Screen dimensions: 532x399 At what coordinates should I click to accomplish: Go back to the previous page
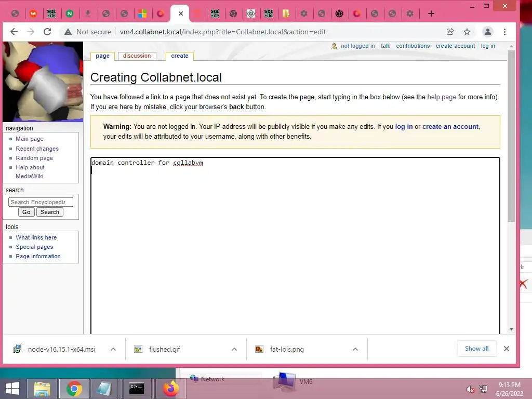coord(14,32)
